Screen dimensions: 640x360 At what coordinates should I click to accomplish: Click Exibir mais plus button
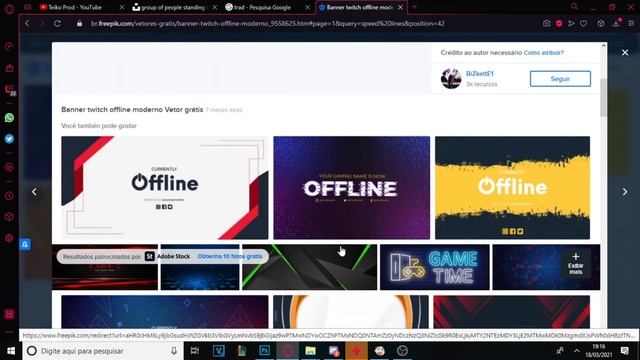click(576, 263)
